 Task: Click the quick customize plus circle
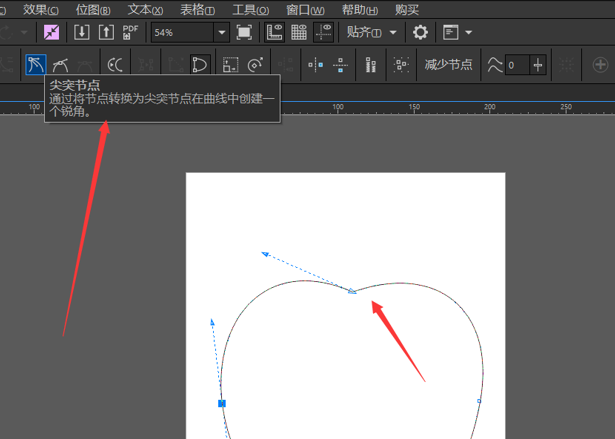[x=600, y=65]
